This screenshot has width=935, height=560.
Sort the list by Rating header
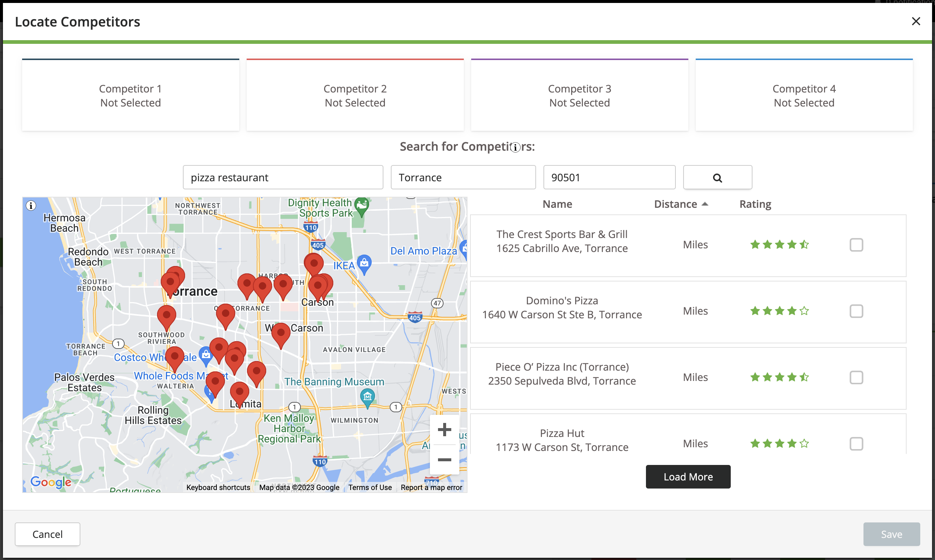tap(755, 204)
